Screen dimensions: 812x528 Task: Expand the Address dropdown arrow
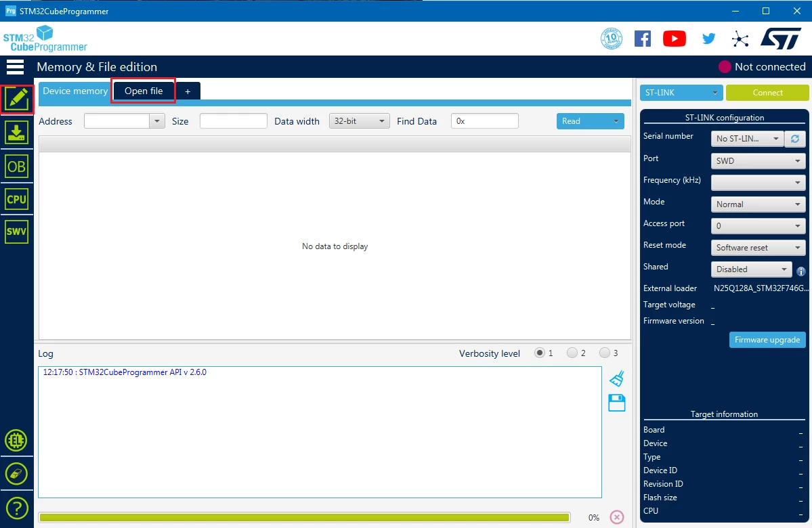(x=157, y=121)
